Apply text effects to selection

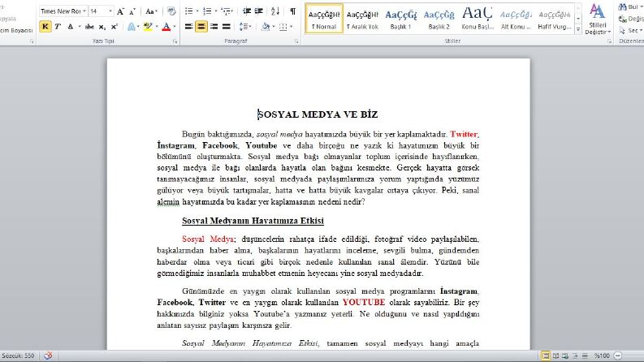click(131, 27)
